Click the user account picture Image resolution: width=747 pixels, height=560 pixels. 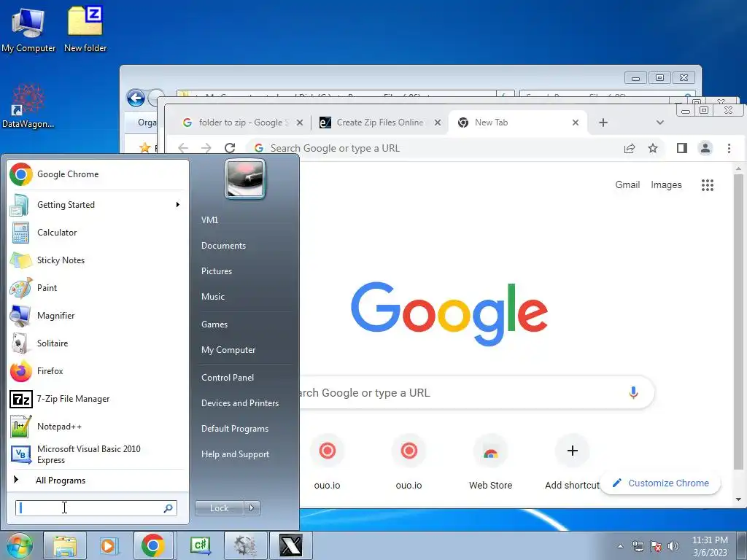[245, 179]
